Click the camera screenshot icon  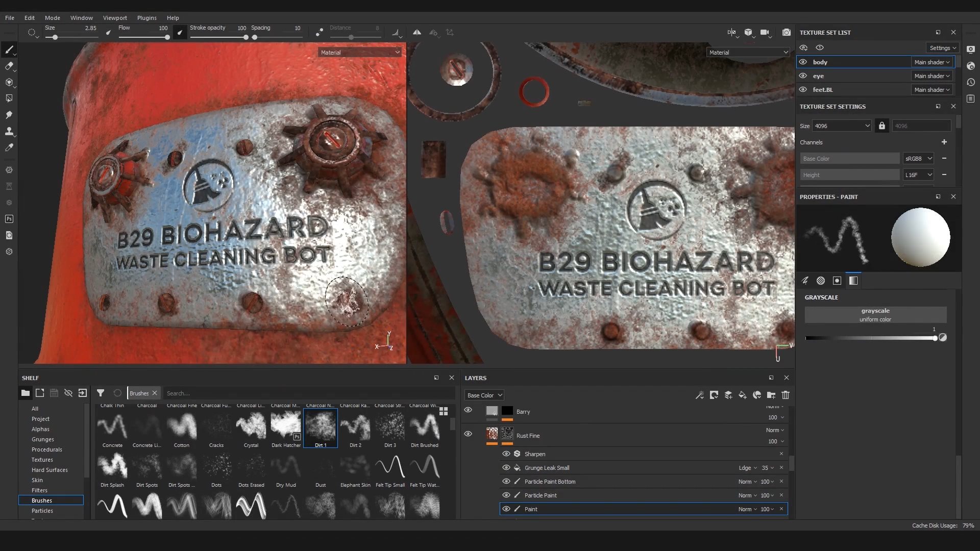(x=787, y=32)
